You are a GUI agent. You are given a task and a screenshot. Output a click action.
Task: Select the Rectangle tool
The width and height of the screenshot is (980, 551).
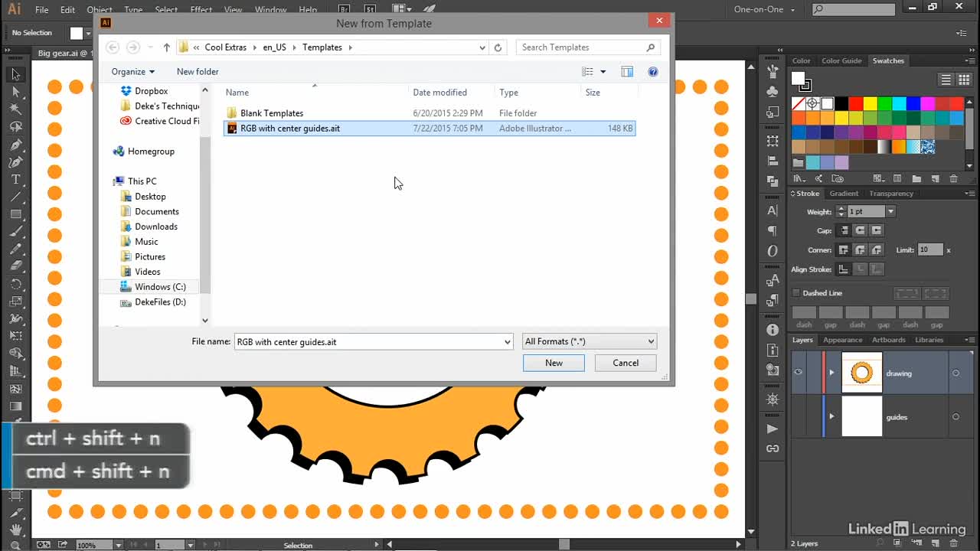pyautogui.click(x=15, y=214)
